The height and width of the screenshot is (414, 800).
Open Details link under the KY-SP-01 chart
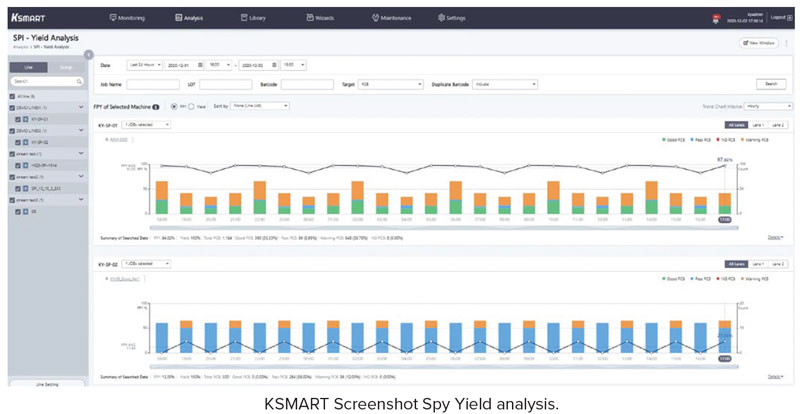tap(776, 237)
